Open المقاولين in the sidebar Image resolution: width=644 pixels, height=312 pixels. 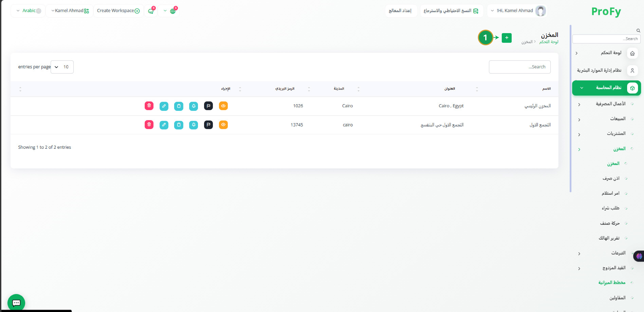[617, 297]
